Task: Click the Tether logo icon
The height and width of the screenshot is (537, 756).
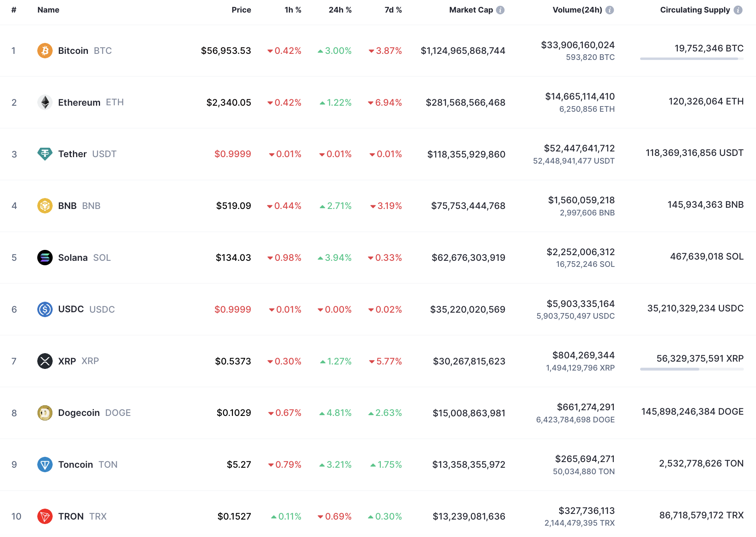Action: coord(45,154)
